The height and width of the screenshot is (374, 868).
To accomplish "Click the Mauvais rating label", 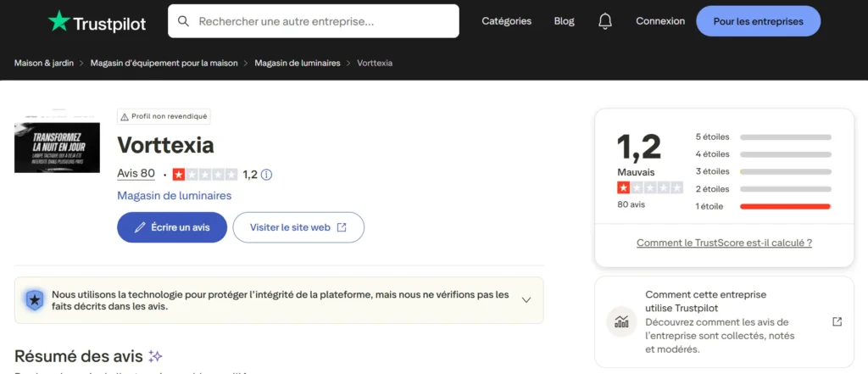I will coord(636,172).
